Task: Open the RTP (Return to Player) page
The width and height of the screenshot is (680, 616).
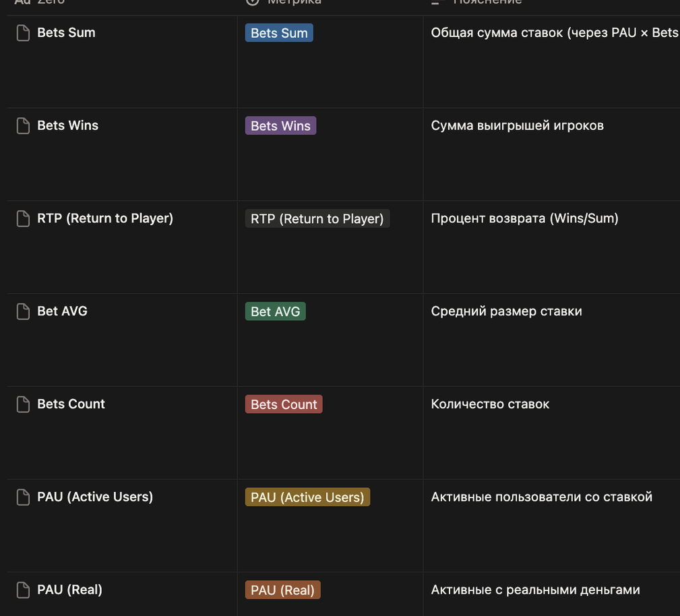Action: 105,218
